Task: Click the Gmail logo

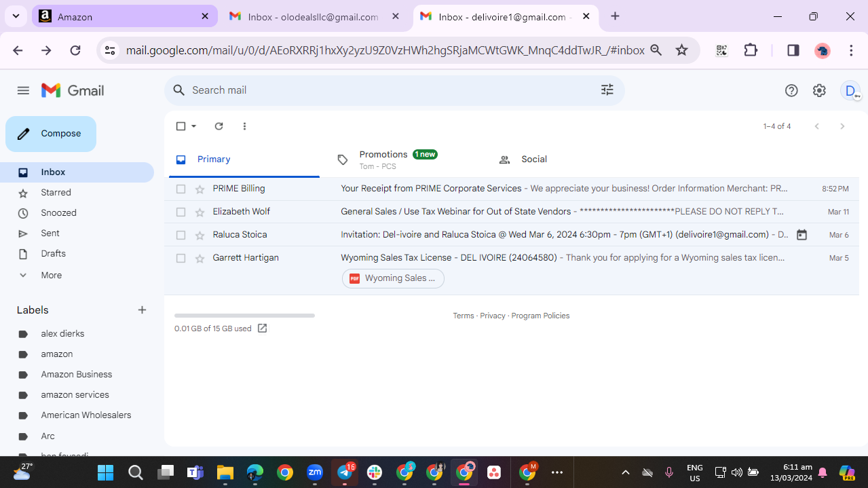Action: click(73, 90)
